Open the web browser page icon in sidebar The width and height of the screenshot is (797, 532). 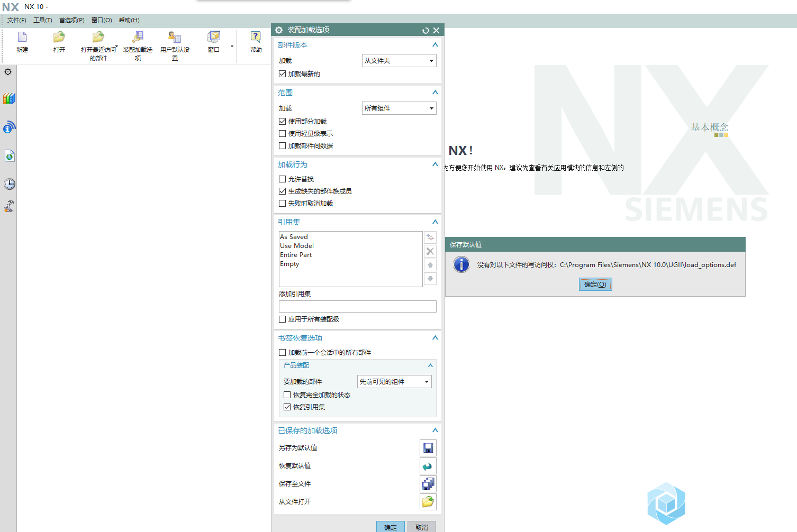9,155
